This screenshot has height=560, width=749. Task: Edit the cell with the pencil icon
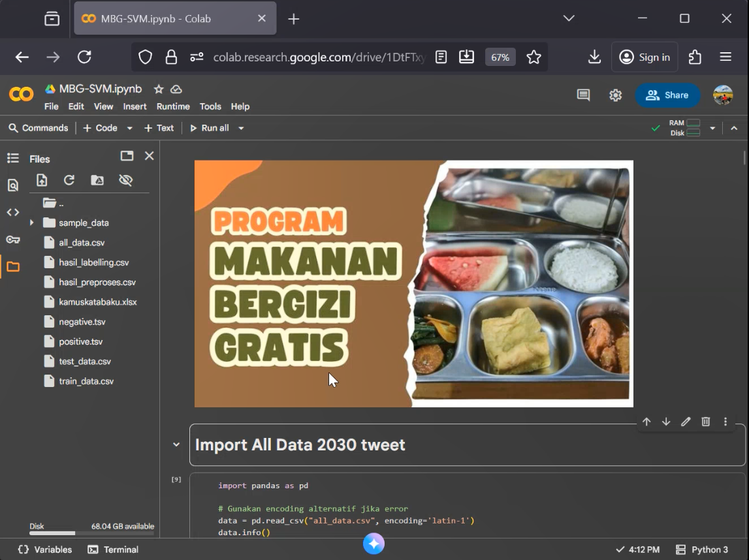pyautogui.click(x=686, y=422)
